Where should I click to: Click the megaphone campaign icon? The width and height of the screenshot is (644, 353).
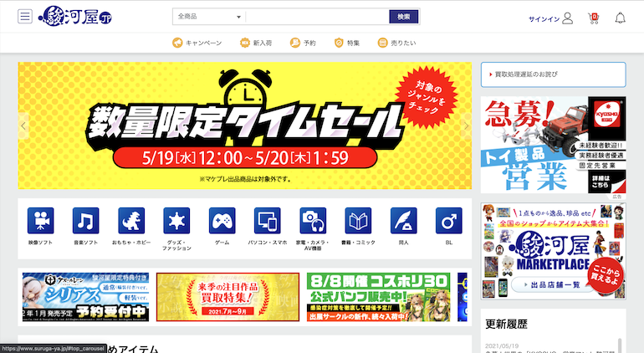pos(177,43)
